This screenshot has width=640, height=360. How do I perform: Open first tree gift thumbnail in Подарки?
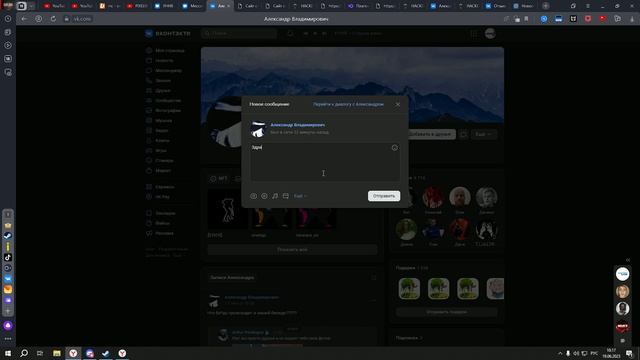(409, 289)
